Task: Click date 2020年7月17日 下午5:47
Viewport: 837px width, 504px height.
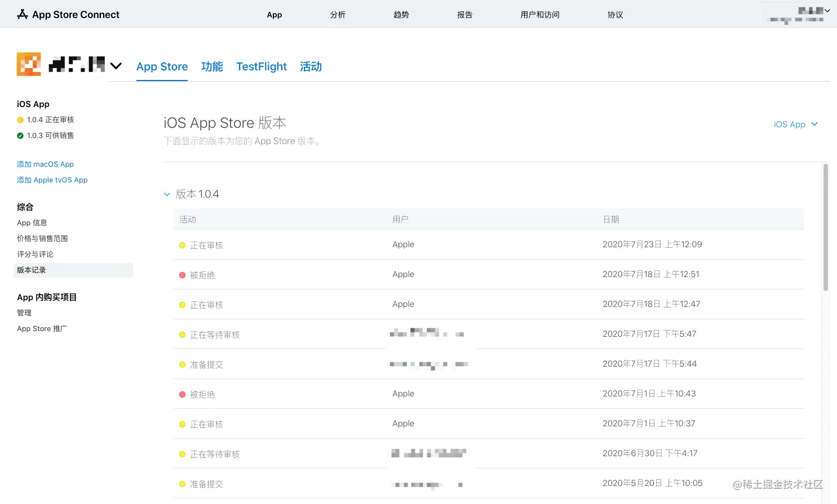Action: tap(649, 334)
